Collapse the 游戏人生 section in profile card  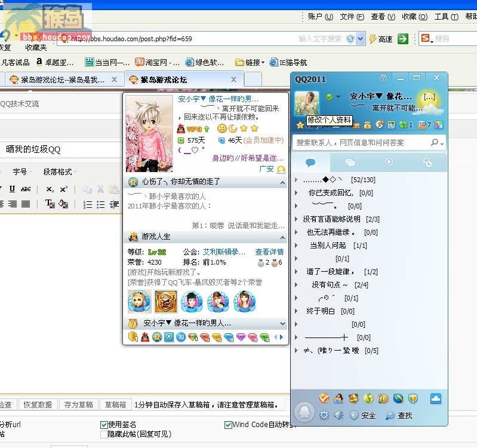pyautogui.click(x=282, y=237)
